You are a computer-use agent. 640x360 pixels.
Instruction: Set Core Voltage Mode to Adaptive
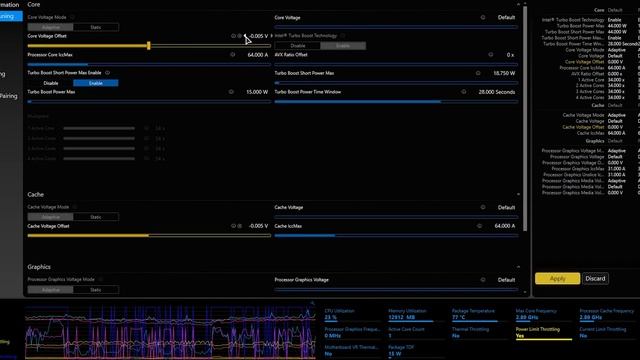point(51,27)
